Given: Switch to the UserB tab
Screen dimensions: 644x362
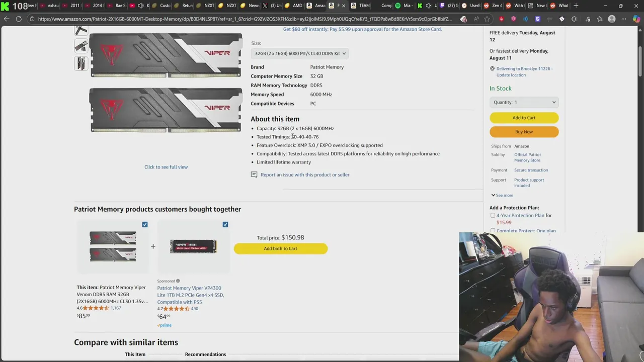Looking at the screenshot, I should click(471, 6).
